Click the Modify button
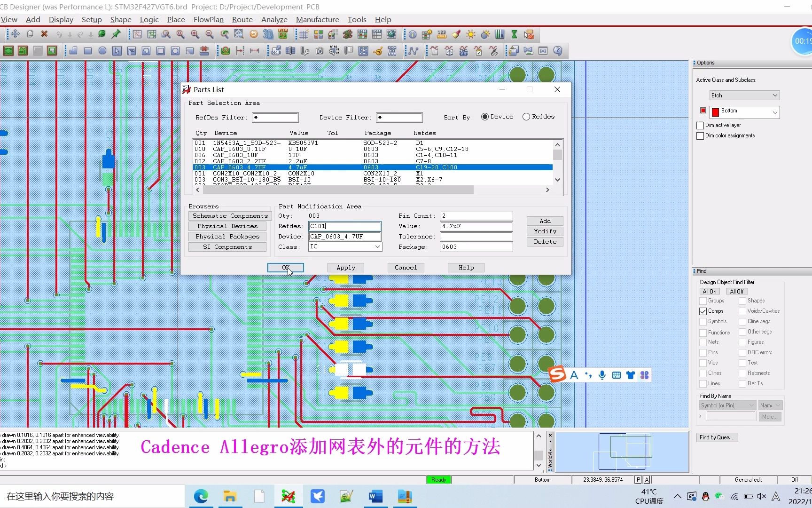Viewport: 812px width, 508px height. (545, 231)
